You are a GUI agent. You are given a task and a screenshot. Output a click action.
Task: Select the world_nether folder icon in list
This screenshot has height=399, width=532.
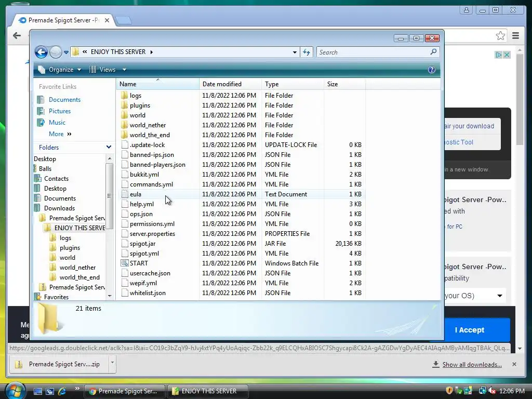pos(125,125)
